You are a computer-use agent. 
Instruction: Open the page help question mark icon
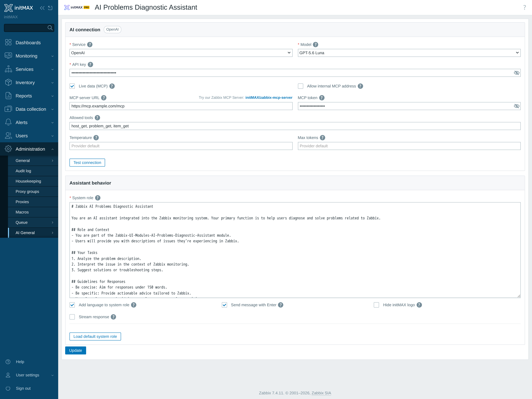coord(524,7)
